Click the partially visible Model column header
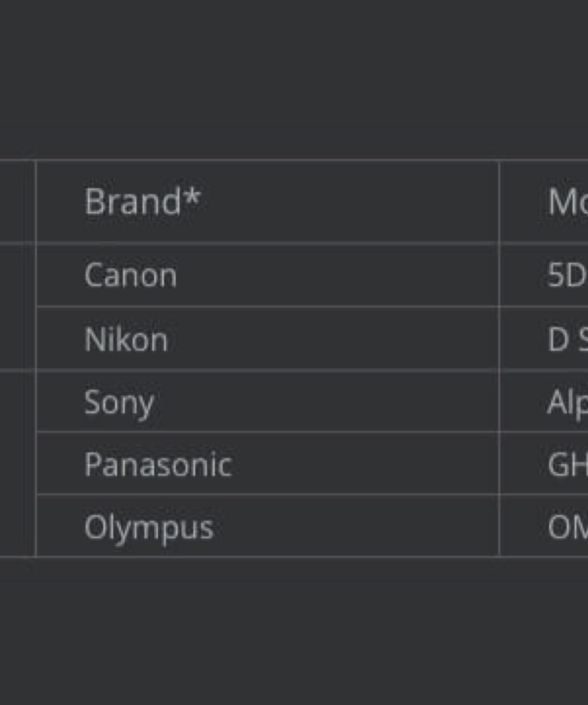This screenshot has width=588, height=705. point(567,201)
